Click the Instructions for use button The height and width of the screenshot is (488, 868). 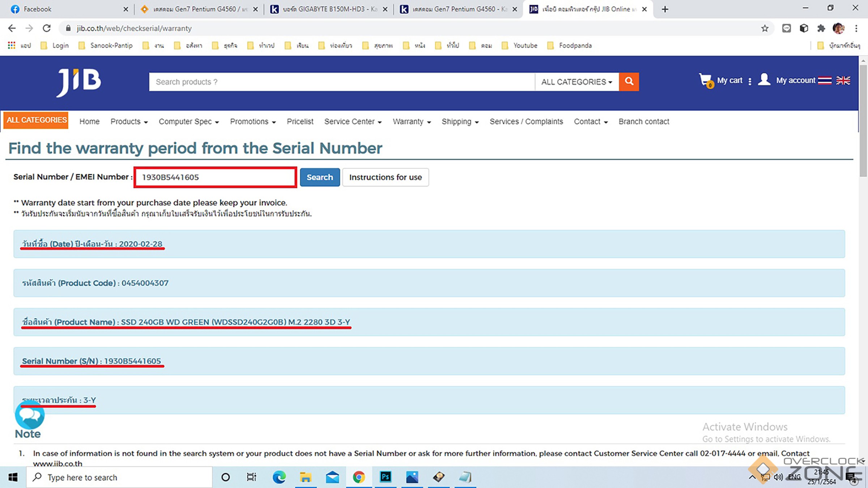[385, 177]
